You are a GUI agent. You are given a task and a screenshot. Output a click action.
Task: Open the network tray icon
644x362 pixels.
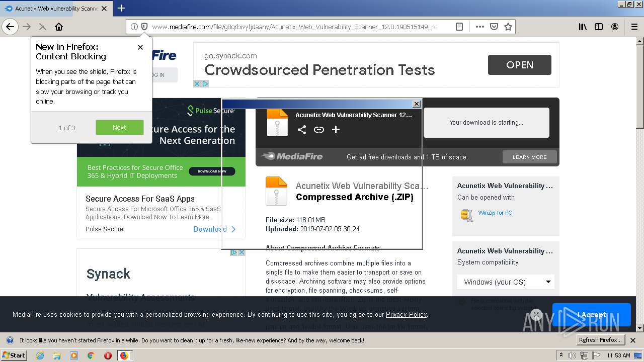point(584,355)
